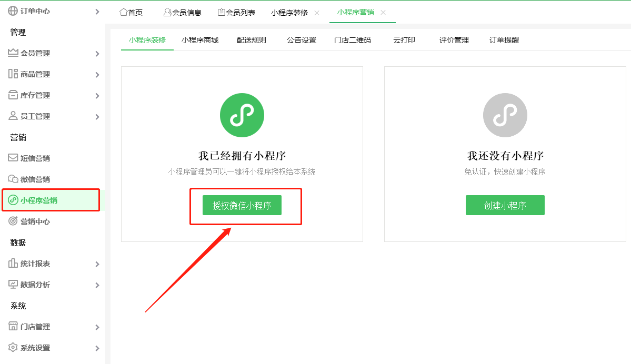Screen dimensions: 631x364
Task: Click the 营销中心 target icon
Action: [13, 221]
